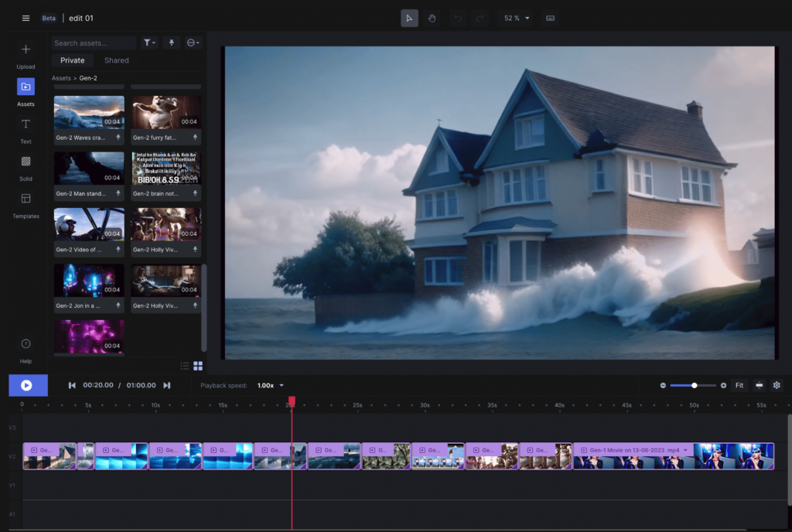This screenshot has width=792, height=532.
Task: Open the Help icon in sidebar
Action: pos(26,343)
